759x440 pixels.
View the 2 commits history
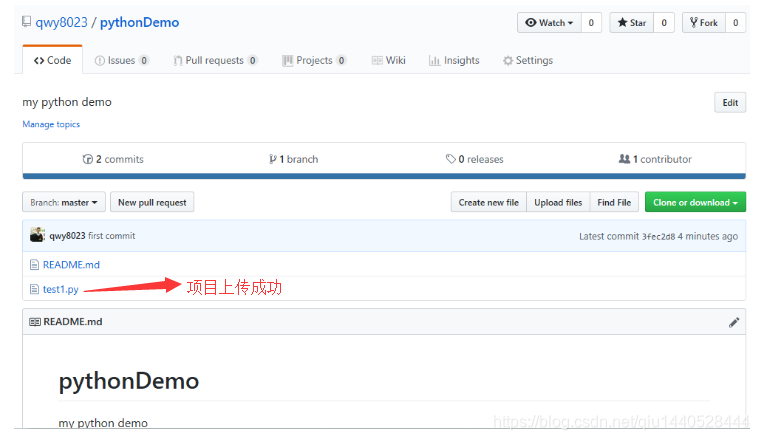click(113, 159)
